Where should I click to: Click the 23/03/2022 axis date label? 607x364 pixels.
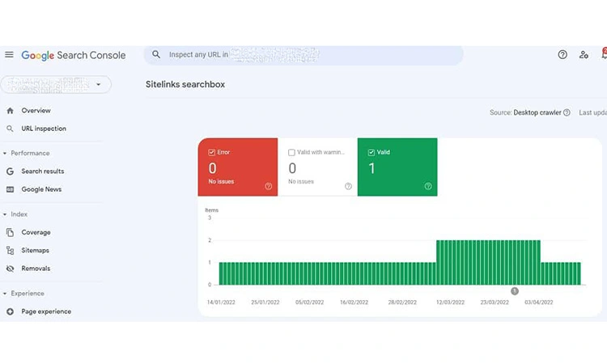point(495,302)
